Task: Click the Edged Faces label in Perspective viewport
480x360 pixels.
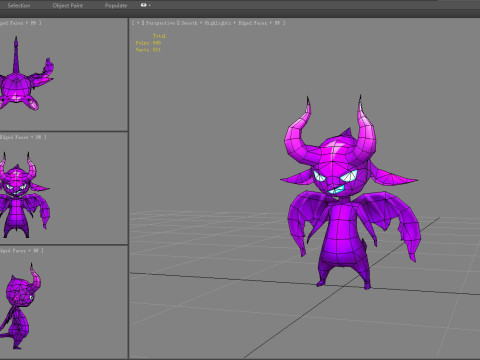Action: 252,23
